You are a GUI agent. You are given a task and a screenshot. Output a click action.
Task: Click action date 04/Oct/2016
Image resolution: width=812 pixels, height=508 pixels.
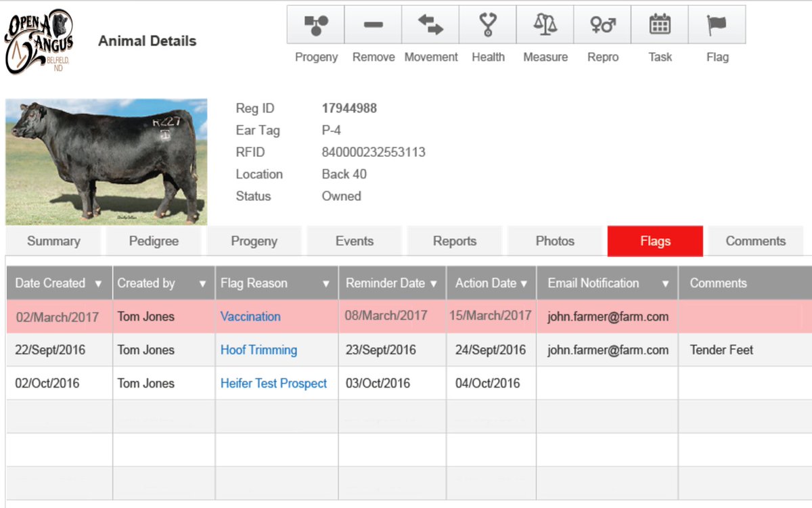click(488, 384)
